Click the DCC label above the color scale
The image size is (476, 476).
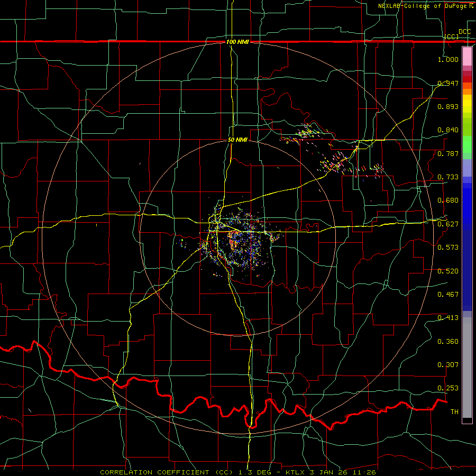coord(464,32)
